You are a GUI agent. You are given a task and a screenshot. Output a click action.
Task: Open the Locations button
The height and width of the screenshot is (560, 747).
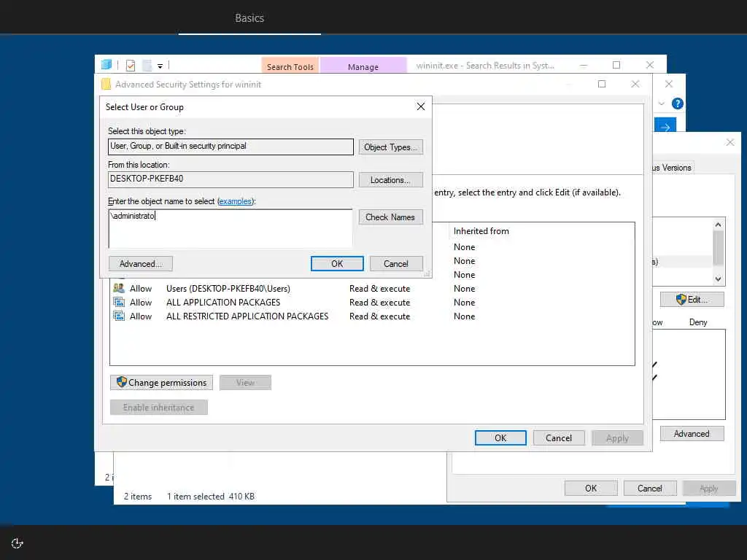(x=391, y=180)
